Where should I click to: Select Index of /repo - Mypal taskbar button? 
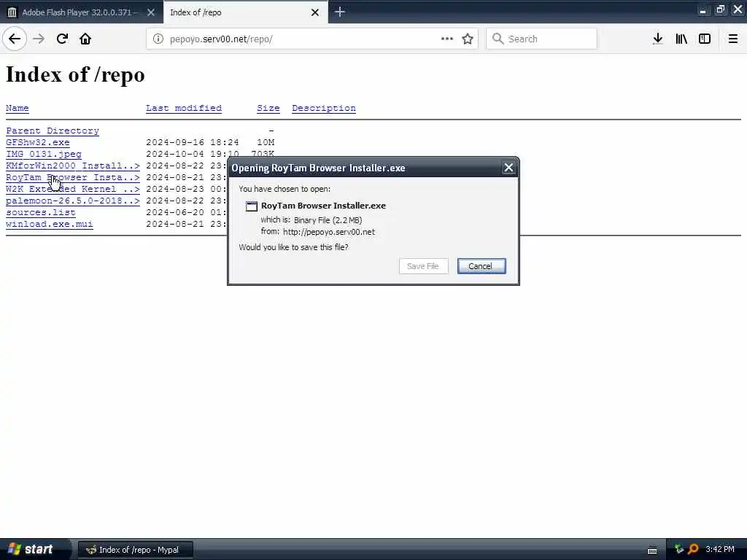point(135,550)
